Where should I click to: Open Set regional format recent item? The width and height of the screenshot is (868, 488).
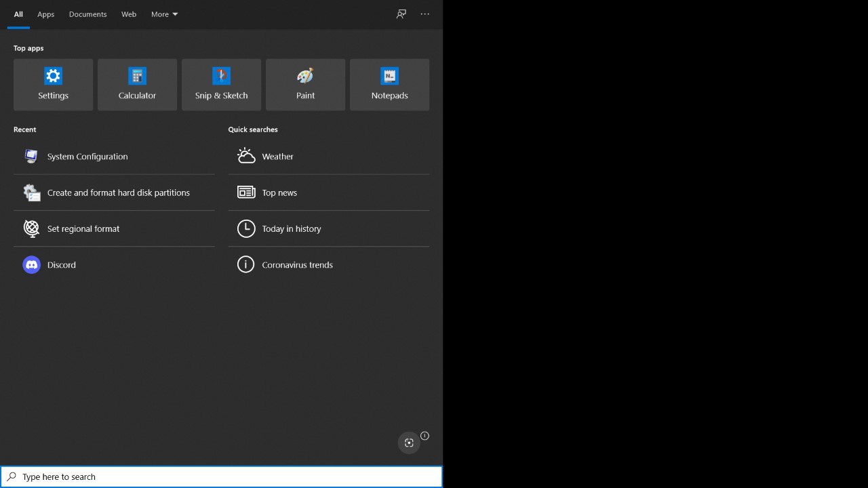point(114,228)
